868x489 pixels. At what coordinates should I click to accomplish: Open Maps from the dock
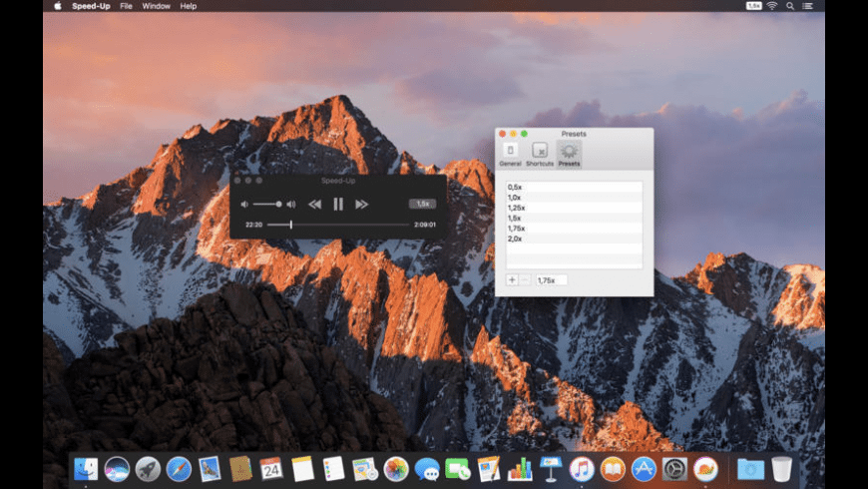[365, 469]
